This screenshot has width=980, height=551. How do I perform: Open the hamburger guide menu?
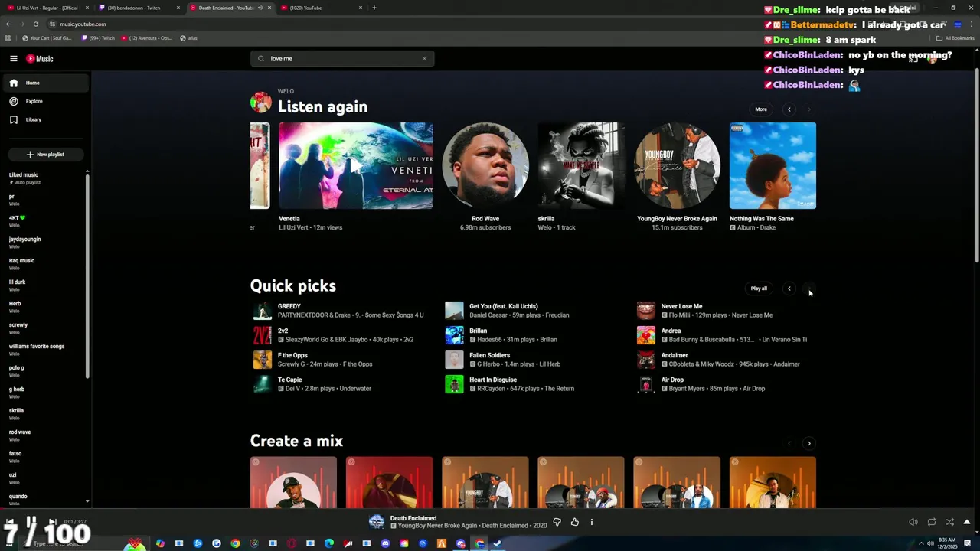[x=13, y=58]
